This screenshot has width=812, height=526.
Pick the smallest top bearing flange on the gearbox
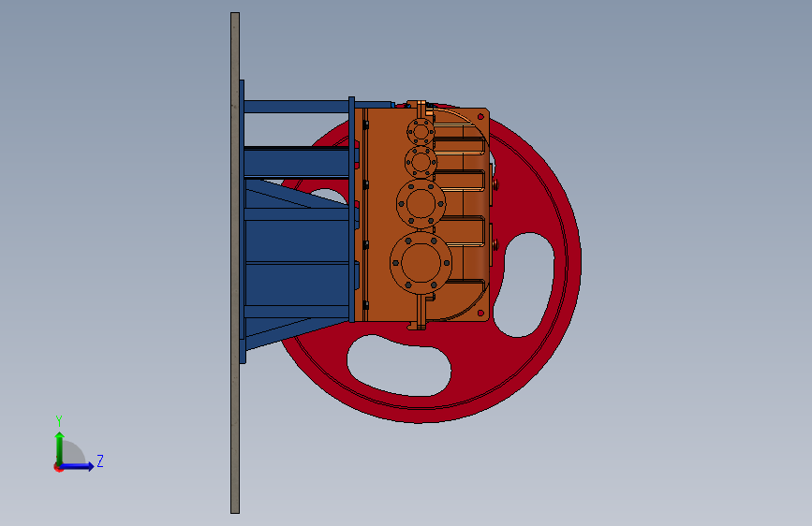421,131
